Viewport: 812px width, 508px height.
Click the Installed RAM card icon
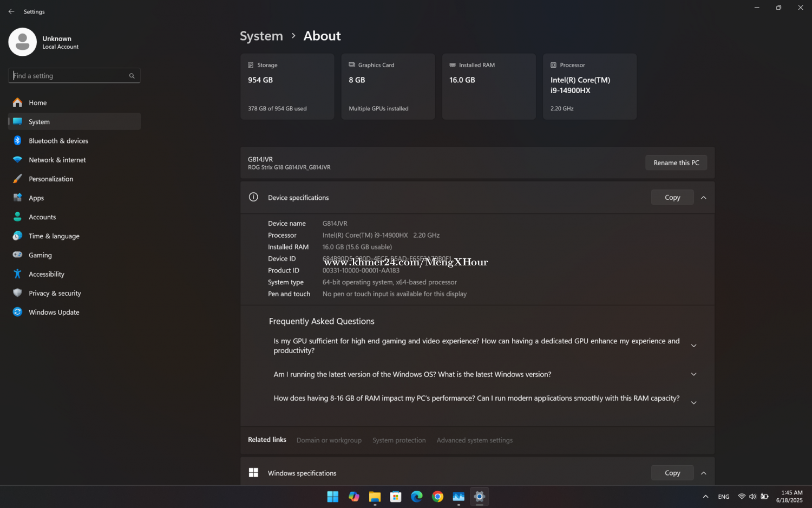[x=453, y=65]
